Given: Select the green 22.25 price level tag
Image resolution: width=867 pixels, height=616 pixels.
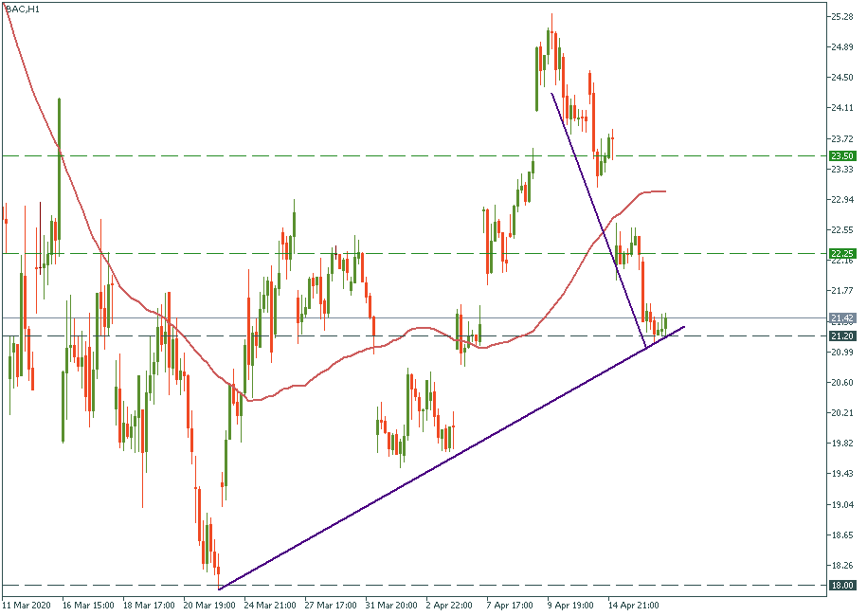Looking at the screenshot, I should (x=840, y=253).
